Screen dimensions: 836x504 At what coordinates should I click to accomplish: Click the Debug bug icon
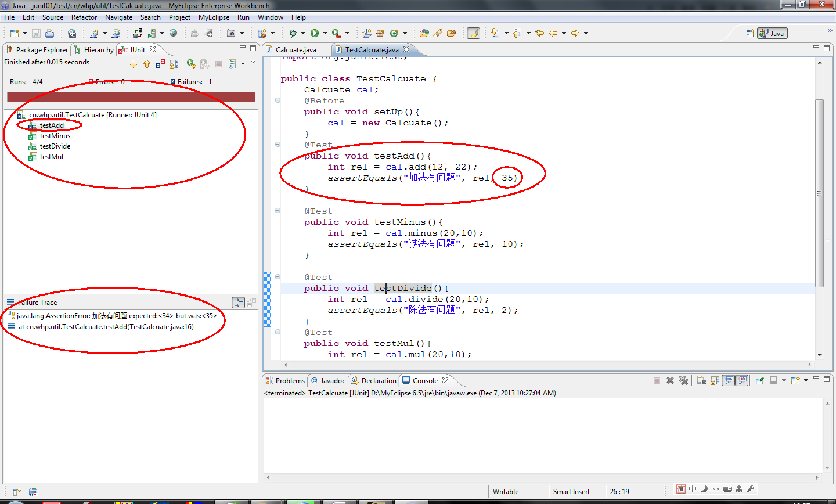pyautogui.click(x=293, y=33)
